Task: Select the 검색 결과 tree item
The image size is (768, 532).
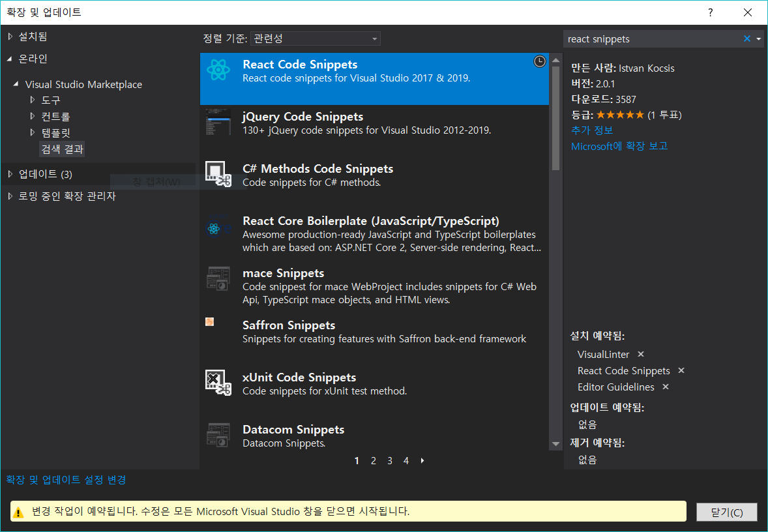Action: [x=62, y=149]
